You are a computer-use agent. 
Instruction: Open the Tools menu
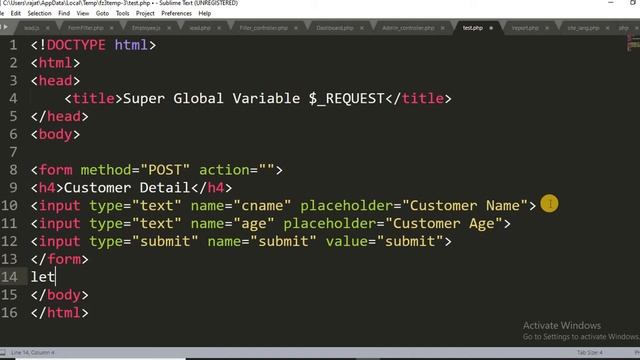[122, 13]
